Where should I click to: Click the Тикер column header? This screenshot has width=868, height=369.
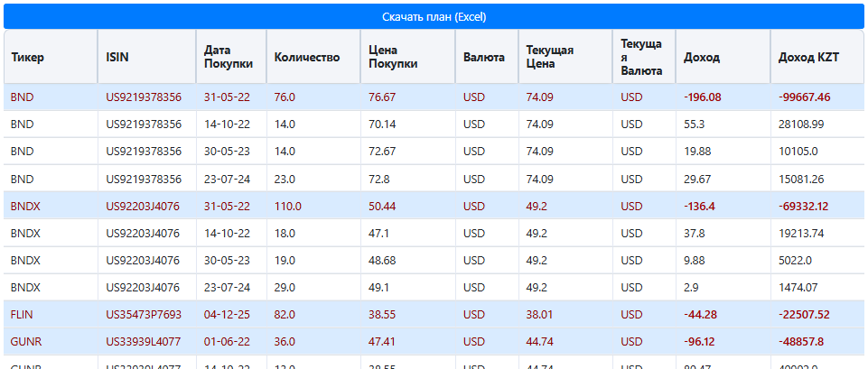[x=28, y=58]
